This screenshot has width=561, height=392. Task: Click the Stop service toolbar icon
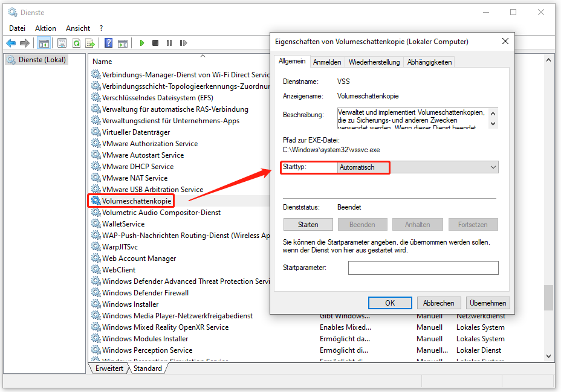tap(155, 43)
